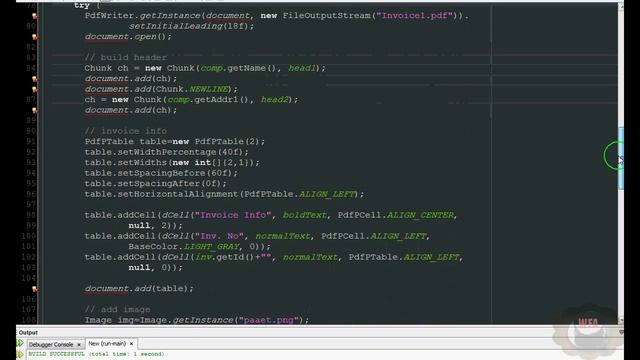Click the editor scrollbar up arrow

pos(621,6)
